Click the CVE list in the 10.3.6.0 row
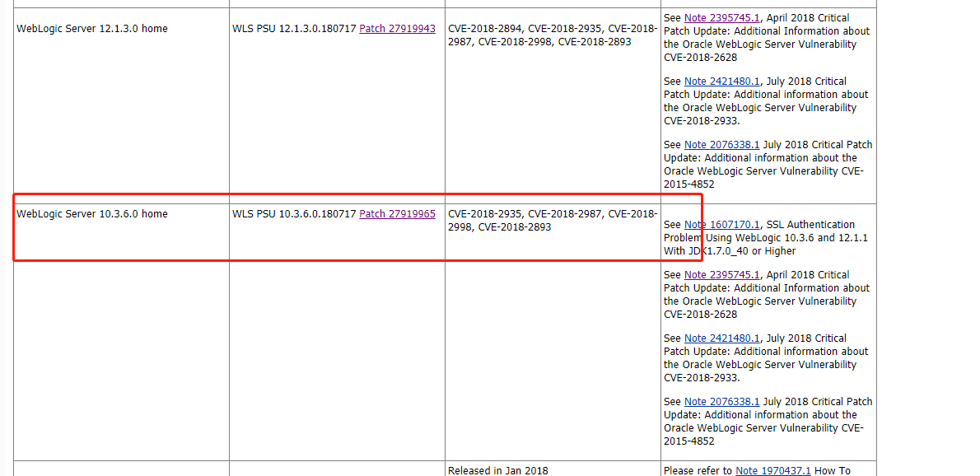Screen dimensions: 980x476 pos(553,221)
